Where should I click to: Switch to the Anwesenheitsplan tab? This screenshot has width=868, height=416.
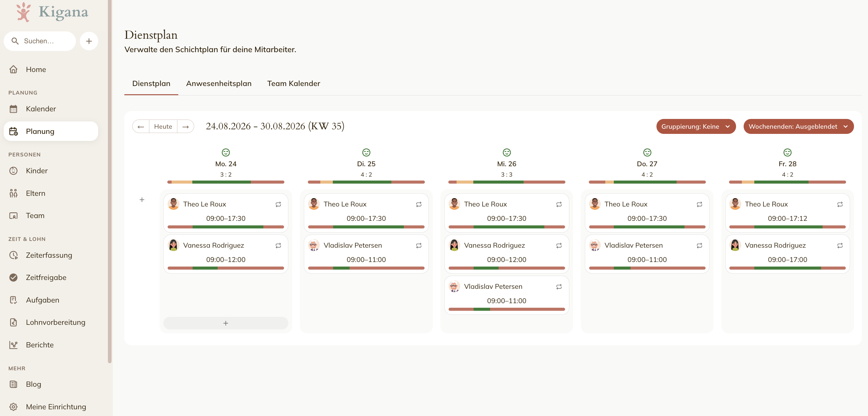pyautogui.click(x=219, y=83)
